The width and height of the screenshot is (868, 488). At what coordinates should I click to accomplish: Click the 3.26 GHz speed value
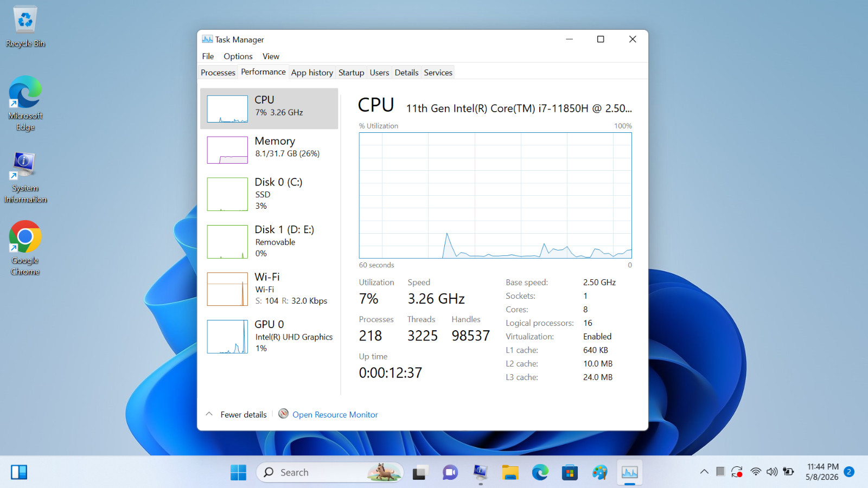[x=436, y=299]
